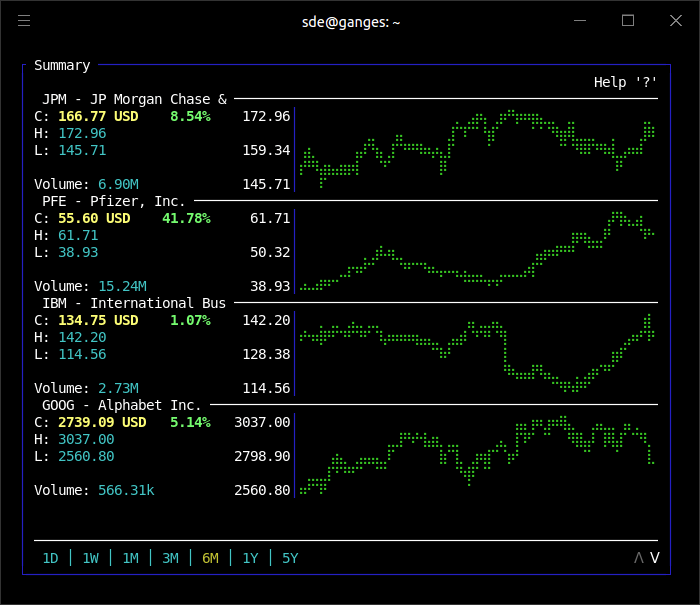The height and width of the screenshot is (605, 700).
Task: Click GOOG percent change 5.14%
Action: pyautogui.click(x=190, y=422)
